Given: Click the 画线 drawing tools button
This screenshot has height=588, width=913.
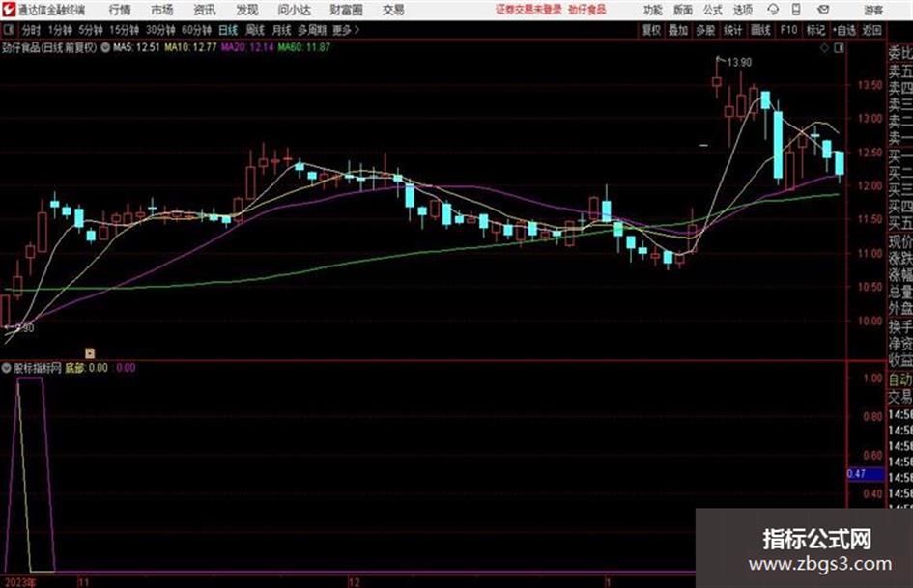Looking at the screenshot, I should tap(760, 30).
